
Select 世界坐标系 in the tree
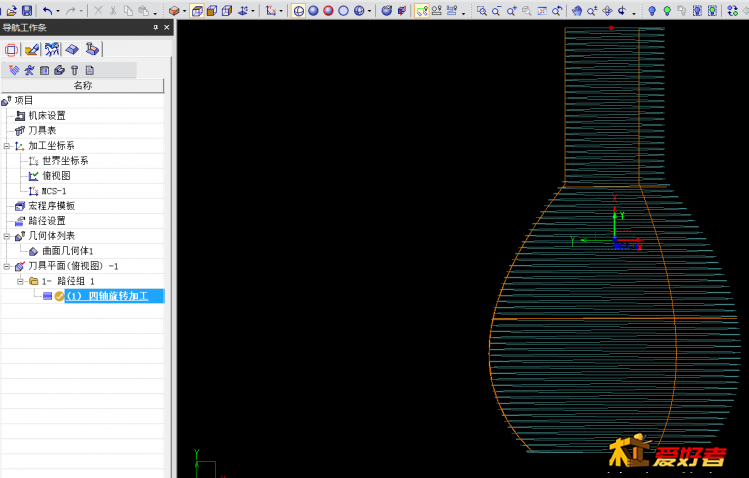[65, 160]
